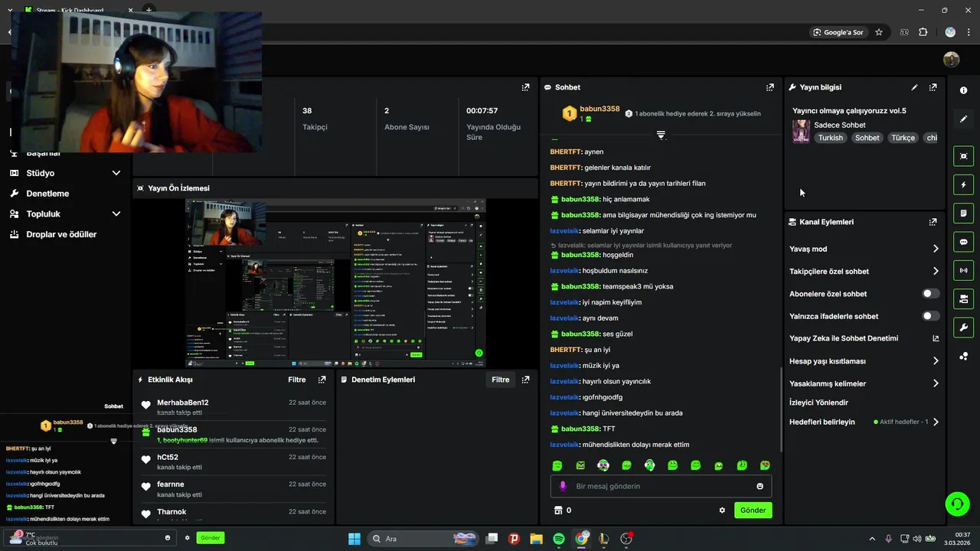
Task: Collapse the pinned gifter banner in chat
Action: tap(661, 135)
